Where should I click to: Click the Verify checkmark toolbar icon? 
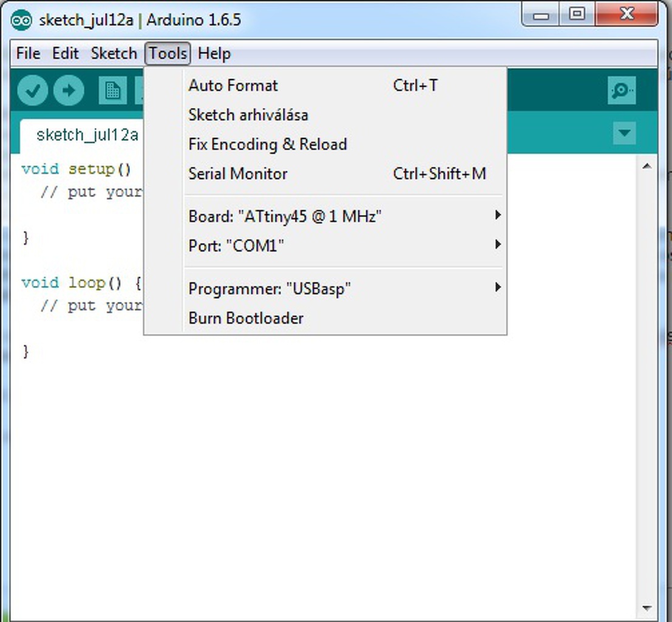click(33, 91)
